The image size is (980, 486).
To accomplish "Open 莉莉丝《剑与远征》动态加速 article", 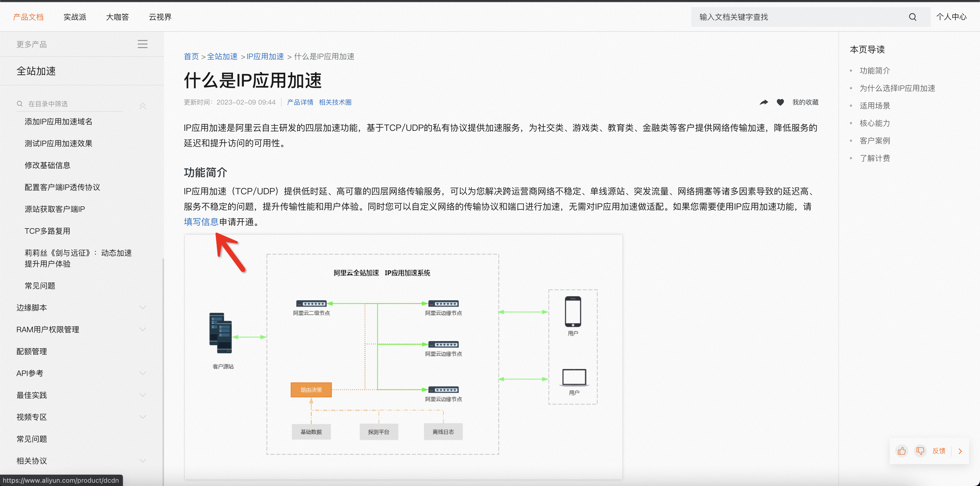I will pyautogui.click(x=78, y=258).
